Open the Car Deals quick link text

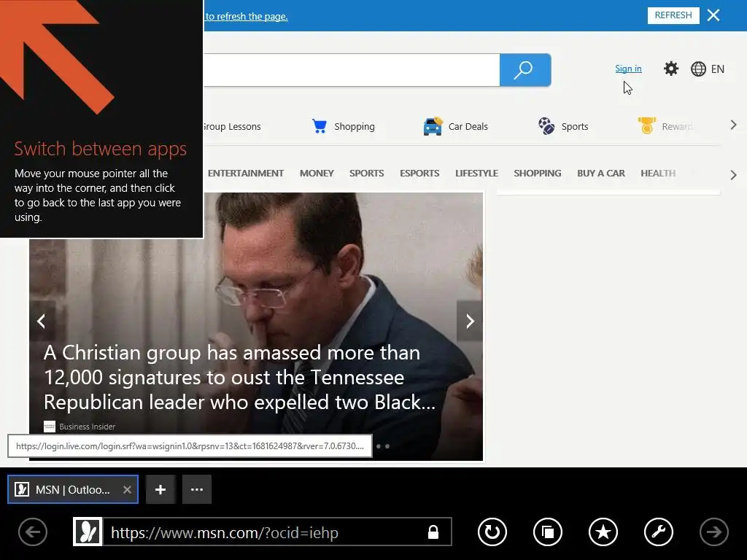[x=468, y=127]
